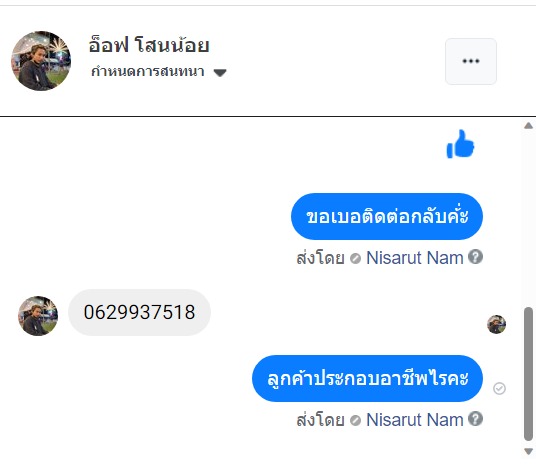The height and width of the screenshot is (464, 536).
Task: Click the blue thumbs-up like sticker
Action: pyautogui.click(x=460, y=144)
